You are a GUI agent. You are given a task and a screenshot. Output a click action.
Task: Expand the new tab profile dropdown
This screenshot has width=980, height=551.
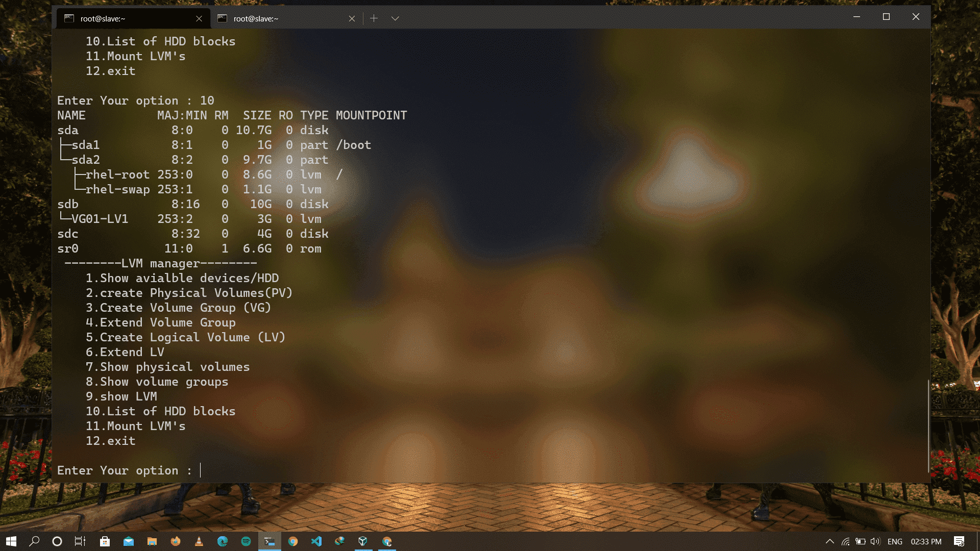click(395, 18)
